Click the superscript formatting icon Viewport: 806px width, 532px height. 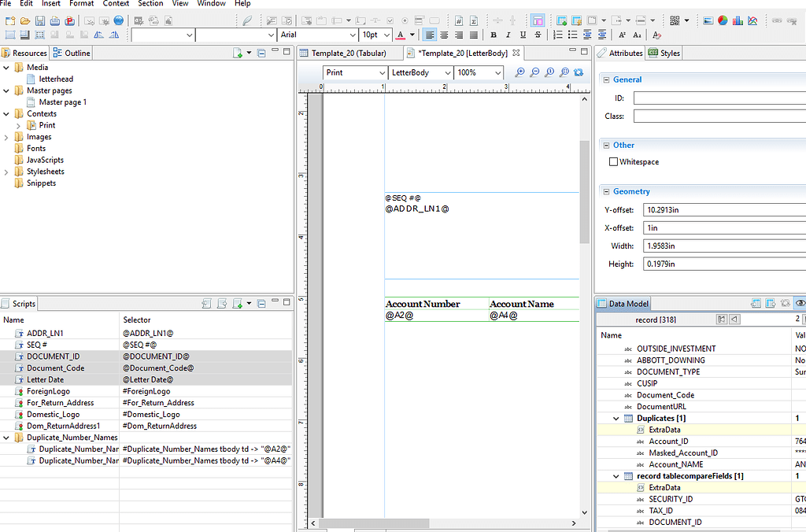click(x=622, y=35)
